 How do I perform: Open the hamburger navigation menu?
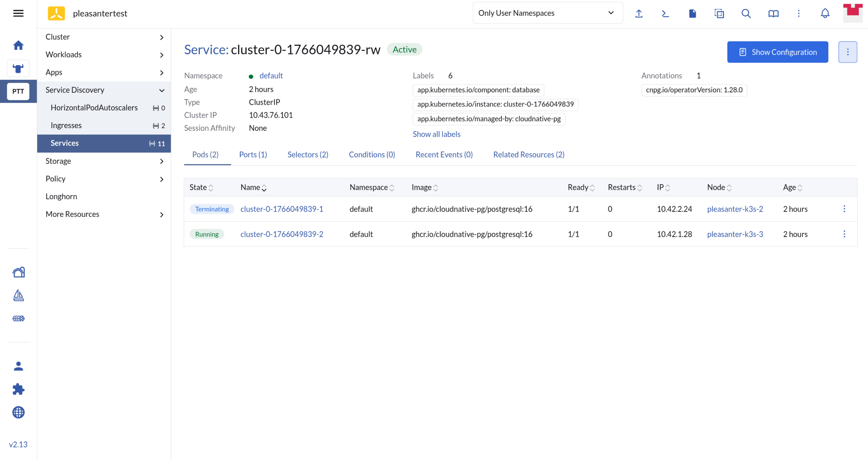tap(18, 14)
